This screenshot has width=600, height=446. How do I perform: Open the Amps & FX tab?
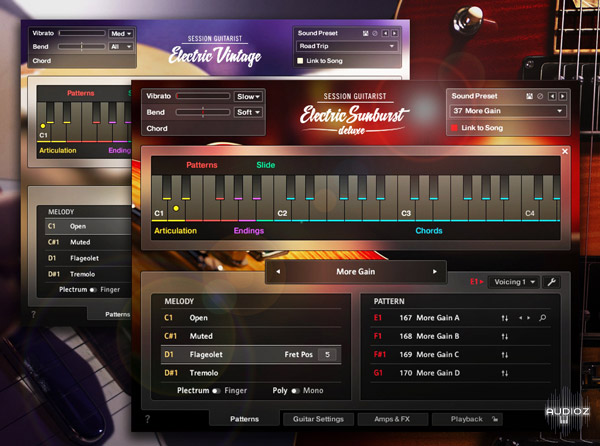[391, 419]
